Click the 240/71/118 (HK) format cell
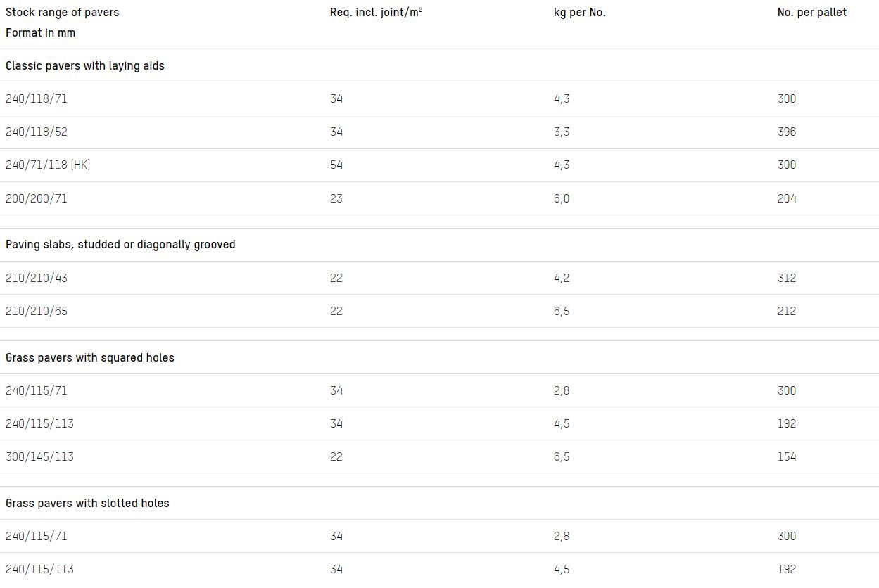 48,165
